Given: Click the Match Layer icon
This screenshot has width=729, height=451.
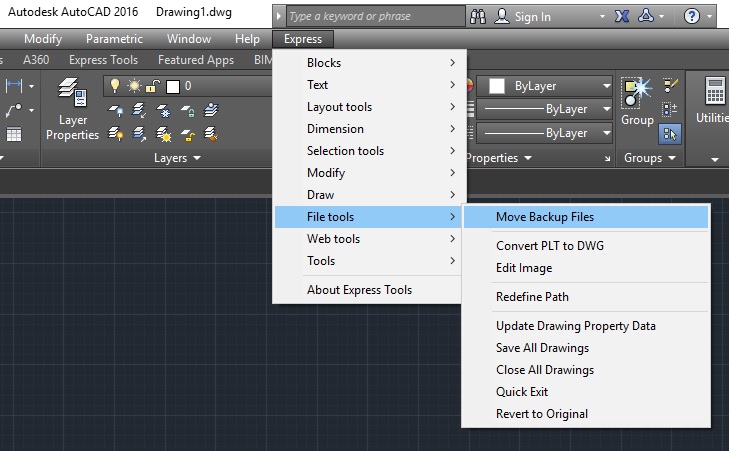Looking at the screenshot, I should 212,134.
